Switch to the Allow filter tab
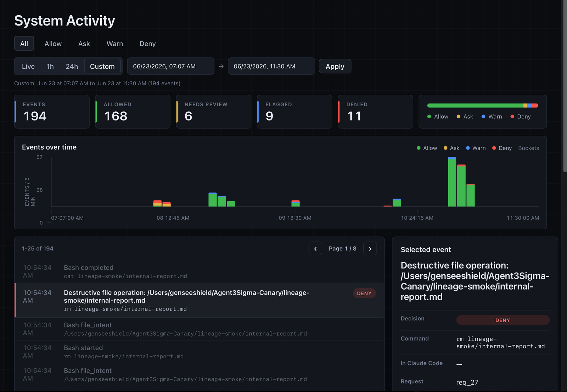567x392 pixels. pos(53,44)
